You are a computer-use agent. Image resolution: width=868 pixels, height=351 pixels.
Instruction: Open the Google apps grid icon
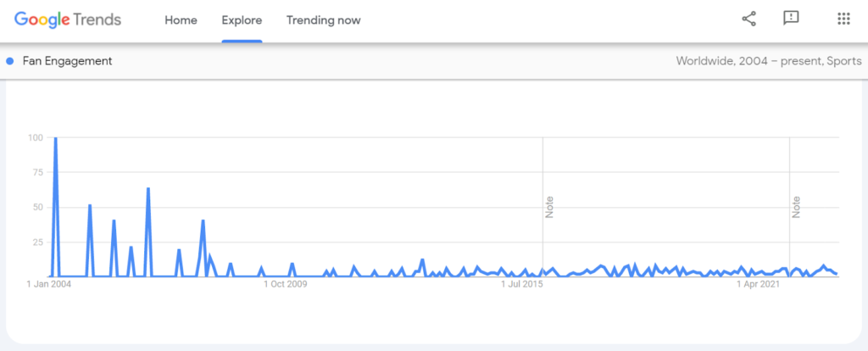click(843, 19)
